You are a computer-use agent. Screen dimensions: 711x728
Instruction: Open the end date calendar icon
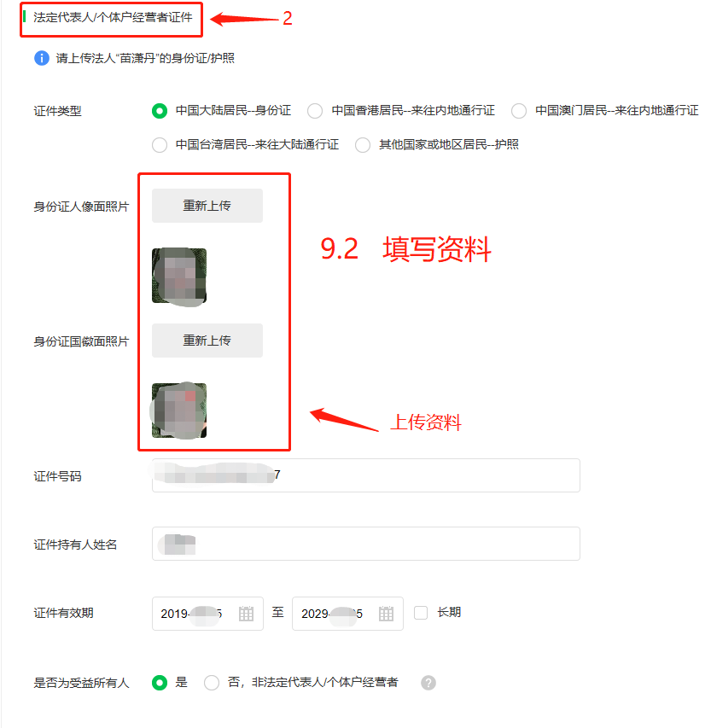[386, 614]
